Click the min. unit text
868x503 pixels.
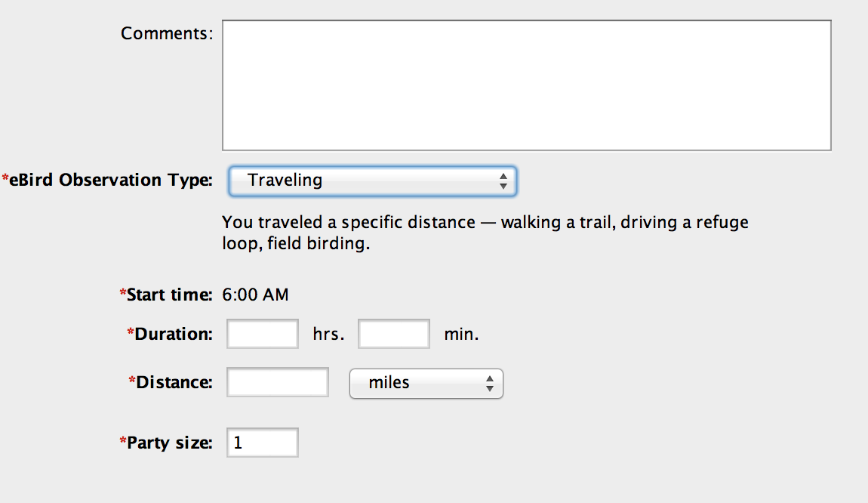point(461,334)
